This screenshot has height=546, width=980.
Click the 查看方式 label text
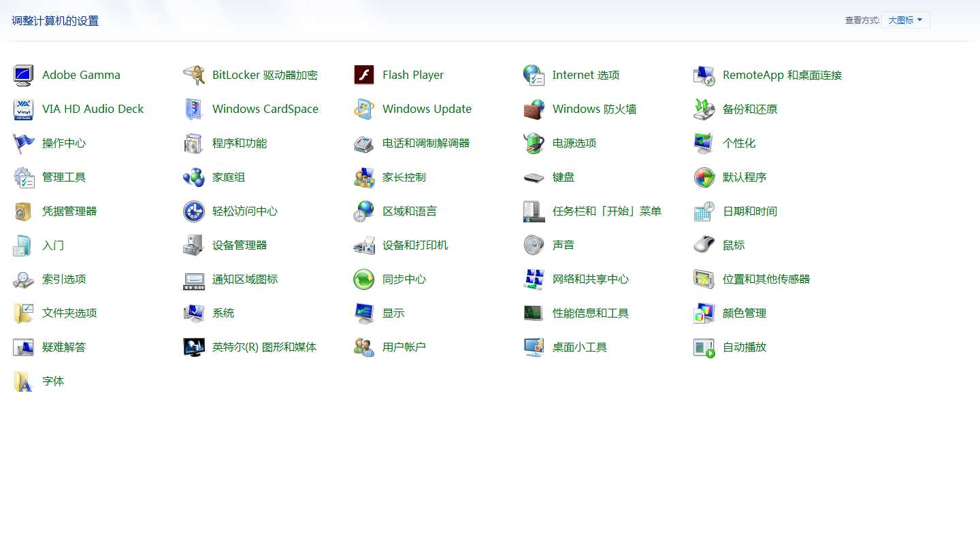[x=862, y=20]
